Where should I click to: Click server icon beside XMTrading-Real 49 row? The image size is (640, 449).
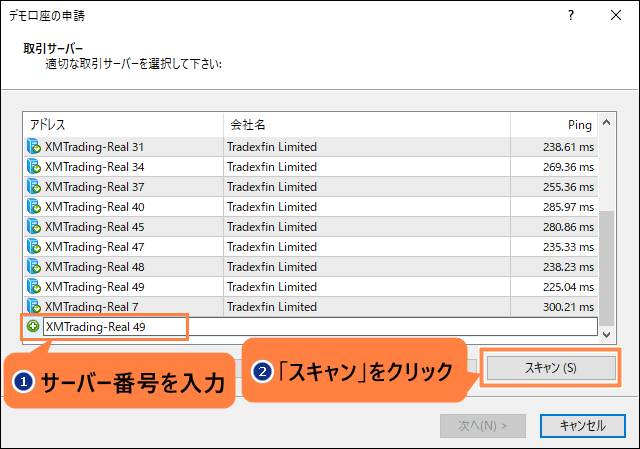(x=33, y=287)
